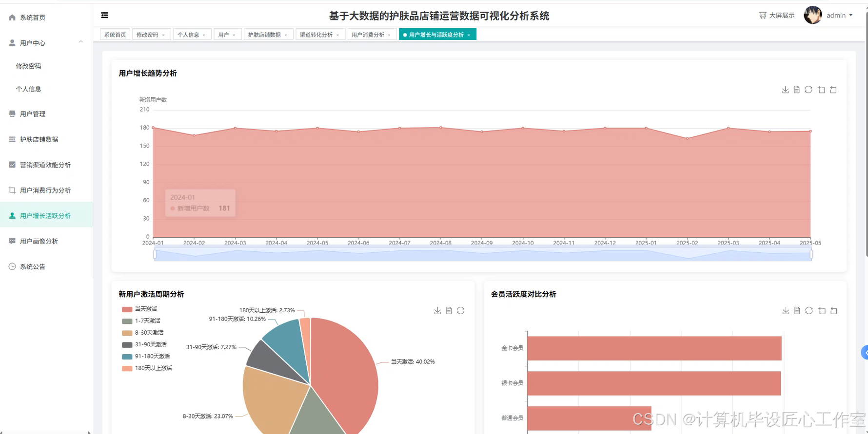The height and width of the screenshot is (434, 868).
Task: Open data view for growth trend chart
Action: point(797,90)
